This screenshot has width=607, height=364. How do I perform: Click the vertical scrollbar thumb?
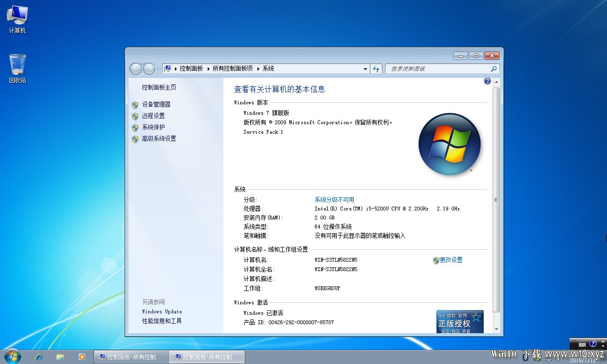(x=497, y=200)
